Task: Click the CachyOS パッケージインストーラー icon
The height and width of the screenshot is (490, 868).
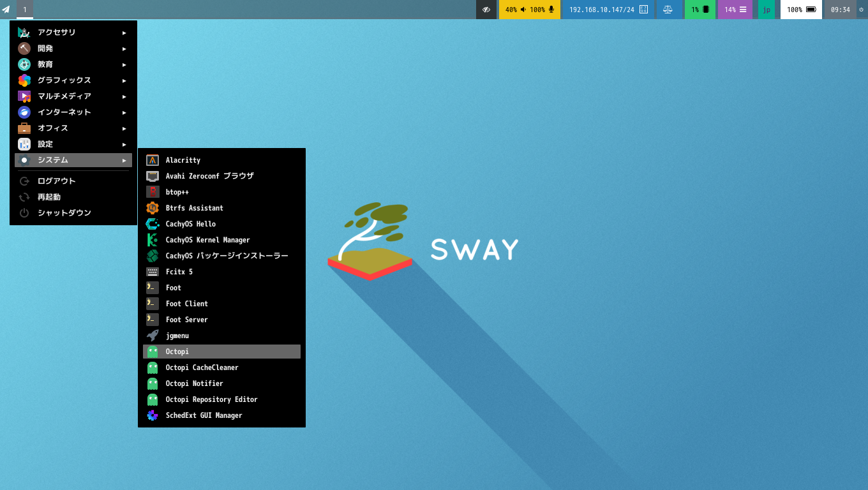Action: point(153,256)
